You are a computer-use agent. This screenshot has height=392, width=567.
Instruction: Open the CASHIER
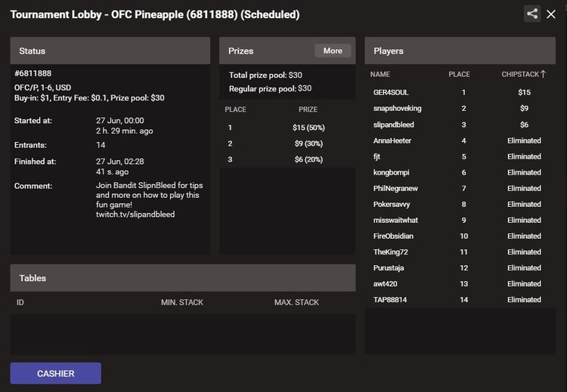click(x=56, y=374)
